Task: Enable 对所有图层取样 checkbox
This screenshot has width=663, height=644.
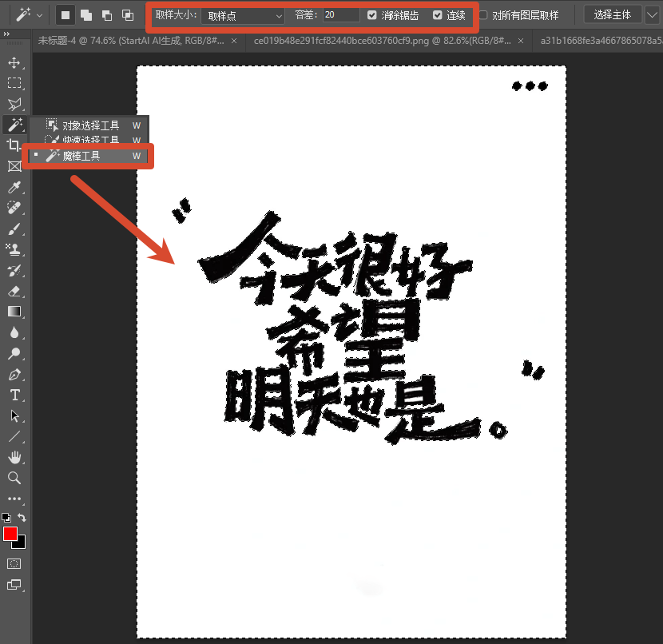Action: (x=483, y=15)
